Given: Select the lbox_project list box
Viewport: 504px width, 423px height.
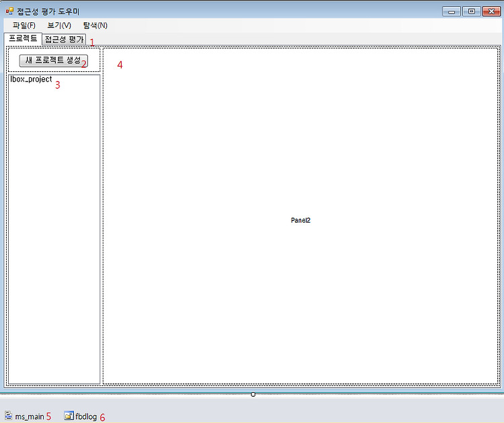Looking at the screenshot, I should 54,229.
